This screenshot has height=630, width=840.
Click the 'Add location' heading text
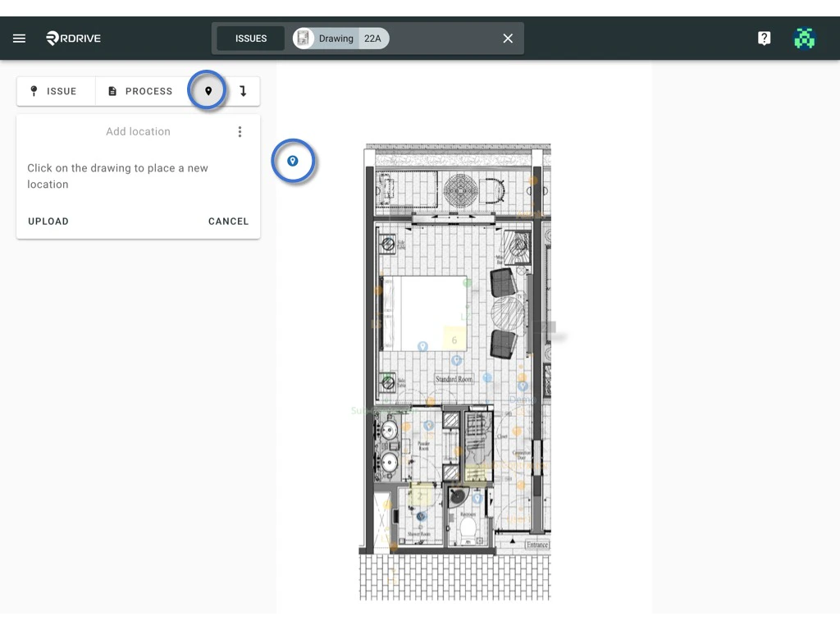pos(138,132)
